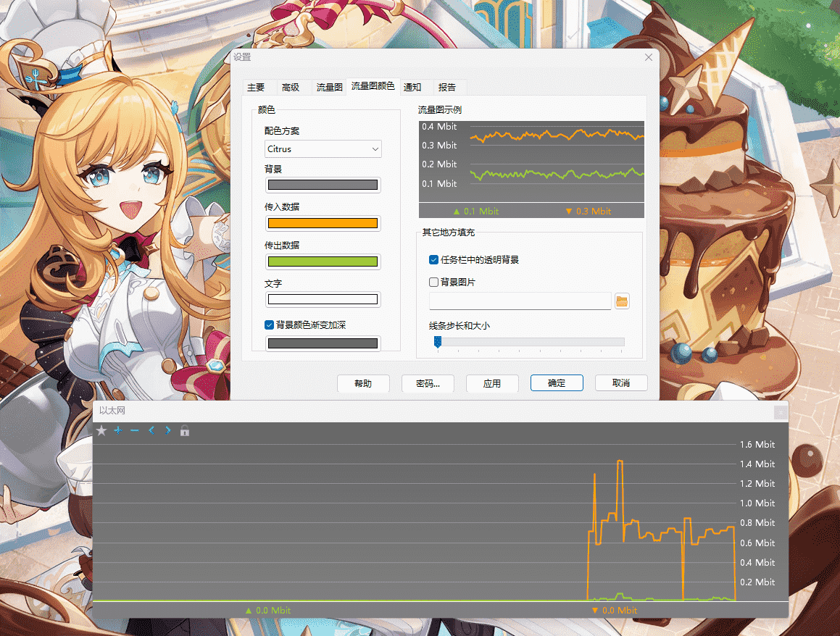
Task: Toggle the lock icon on the traffic graph
Action: click(x=184, y=430)
